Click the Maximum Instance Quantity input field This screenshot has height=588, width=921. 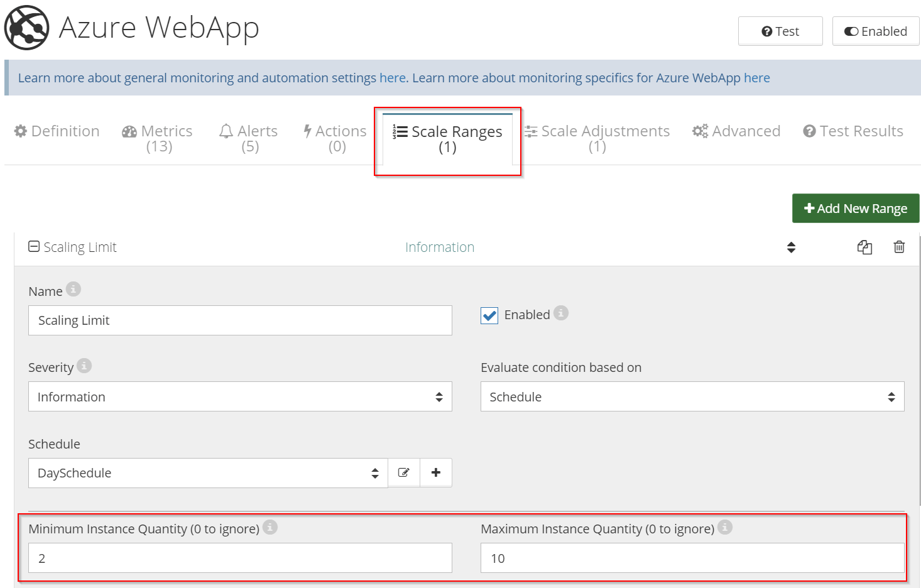tap(692, 558)
